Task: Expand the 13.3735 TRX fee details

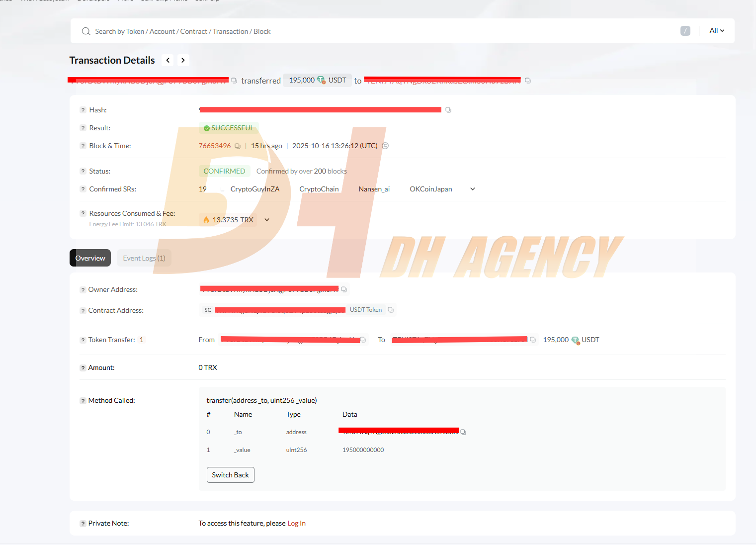Action: 267,220
